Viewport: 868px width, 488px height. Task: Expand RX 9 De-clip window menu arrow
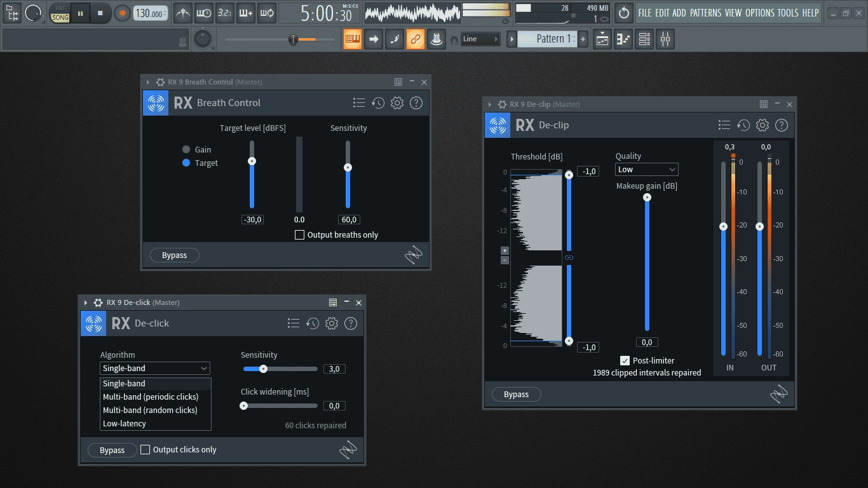pyautogui.click(x=489, y=104)
